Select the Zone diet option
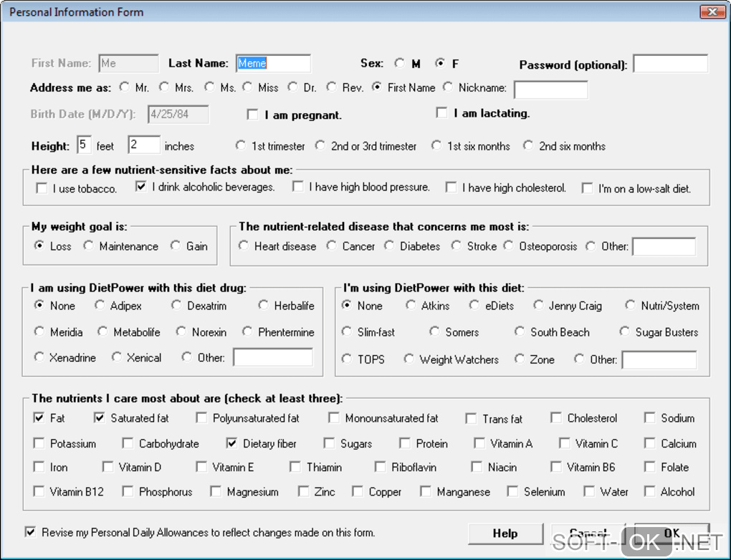 coord(520,359)
